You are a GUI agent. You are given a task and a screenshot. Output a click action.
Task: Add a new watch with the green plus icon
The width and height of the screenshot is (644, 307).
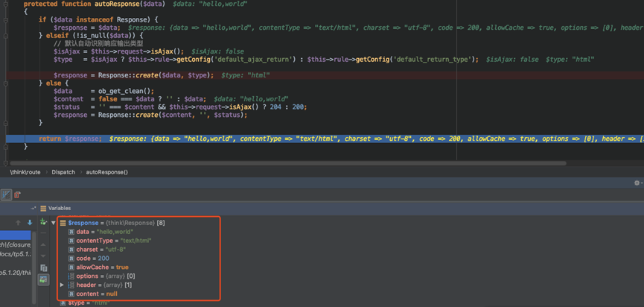pyautogui.click(x=43, y=222)
